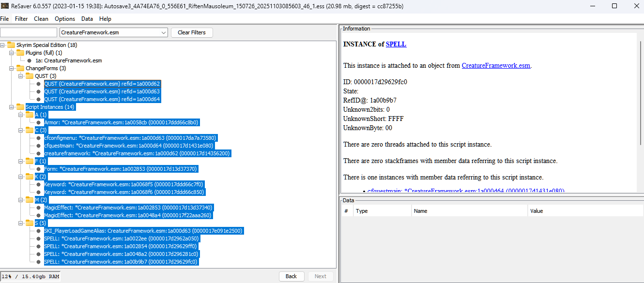This screenshot has height=283, width=644.
Task: Select SPELL 1a00b9b7 instance
Action: pyautogui.click(x=122, y=262)
